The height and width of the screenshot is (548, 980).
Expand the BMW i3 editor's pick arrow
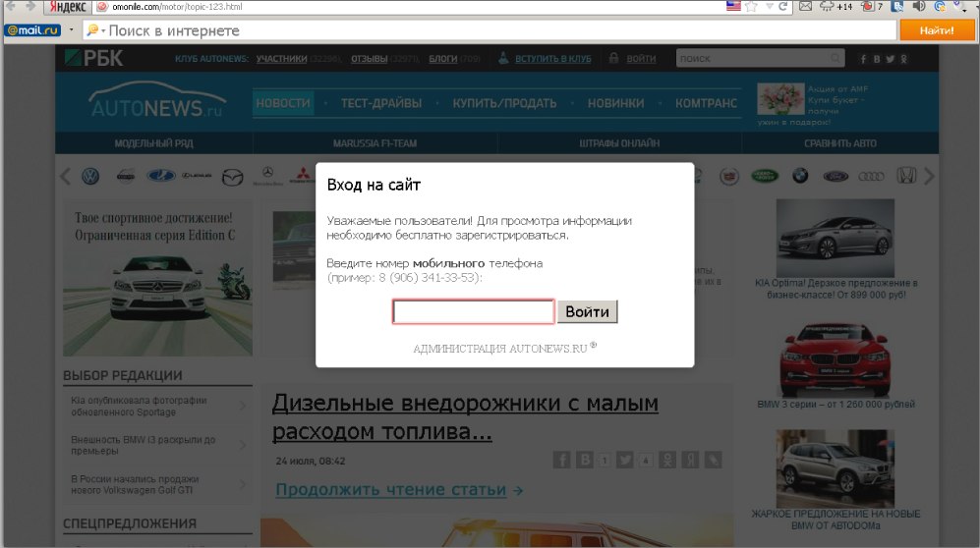point(243,445)
